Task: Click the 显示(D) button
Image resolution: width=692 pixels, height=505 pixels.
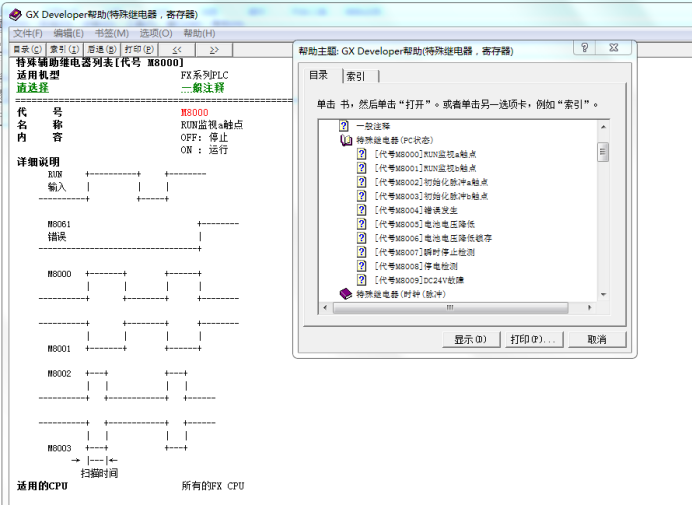Action: pos(471,339)
